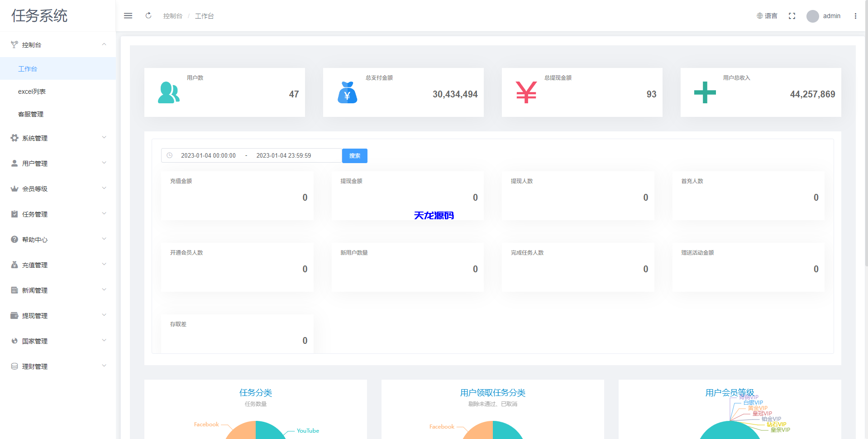This screenshot has width=868, height=439.
Task: Click the green plus 用户总收入 icon
Action: tap(705, 92)
